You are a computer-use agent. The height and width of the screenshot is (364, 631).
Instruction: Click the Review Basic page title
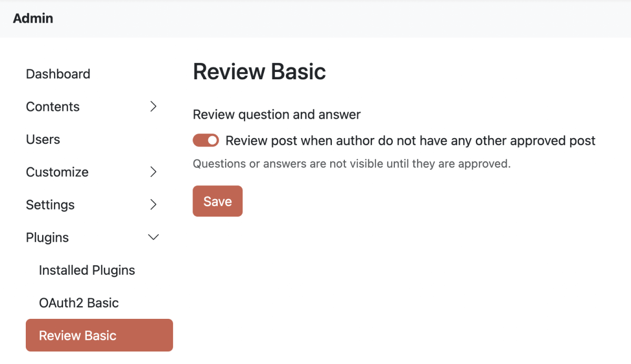click(x=259, y=71)
